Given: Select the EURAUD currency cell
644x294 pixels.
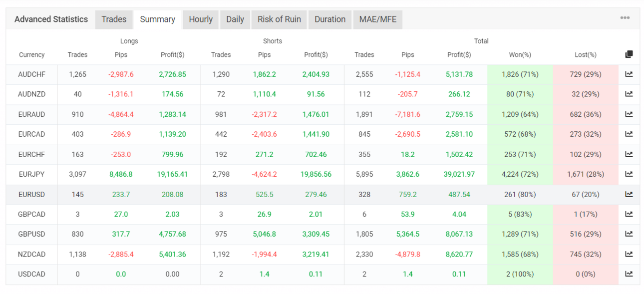Looking at the screenshot, I should (31, 114).
